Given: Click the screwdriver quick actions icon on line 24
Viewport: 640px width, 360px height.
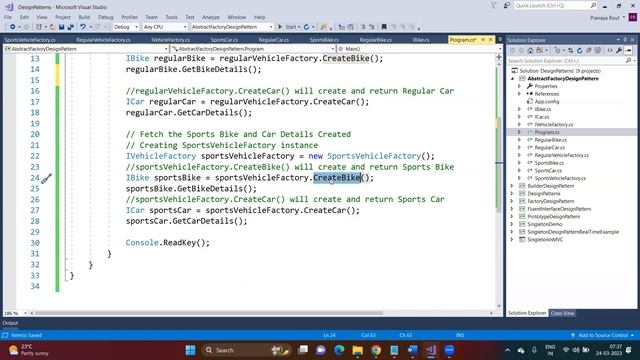Looking at the screenshot, I should [46, 178].
